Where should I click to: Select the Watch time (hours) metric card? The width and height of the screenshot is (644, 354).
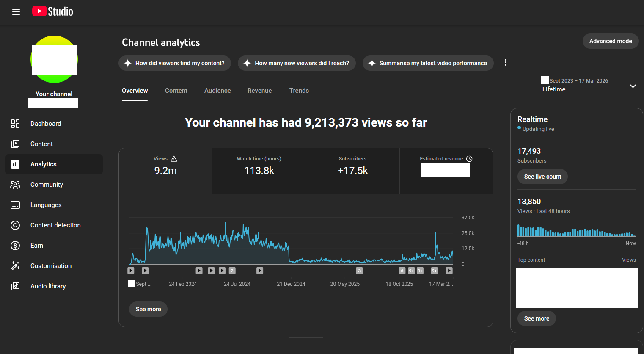click(259, 171)
